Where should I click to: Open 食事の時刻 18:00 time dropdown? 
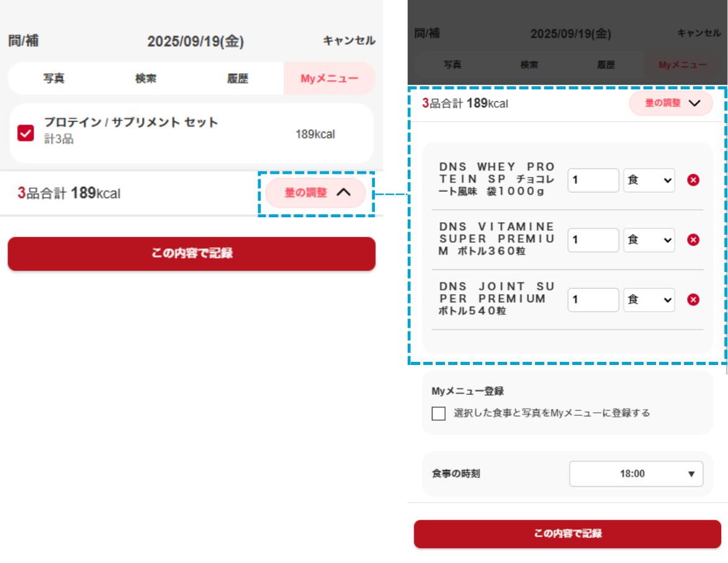636,474
